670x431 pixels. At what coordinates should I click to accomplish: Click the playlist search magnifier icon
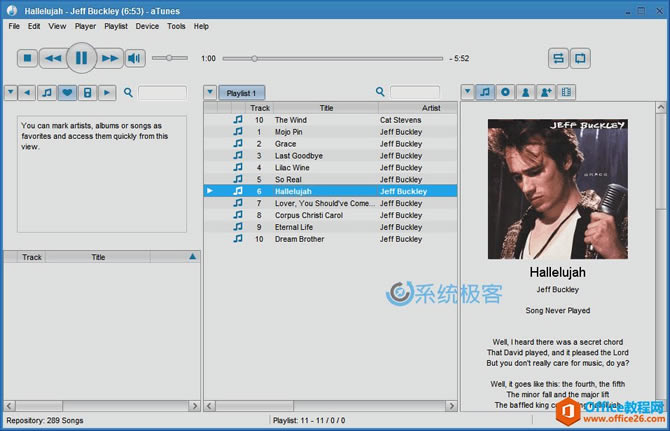[x=380, y=92]
